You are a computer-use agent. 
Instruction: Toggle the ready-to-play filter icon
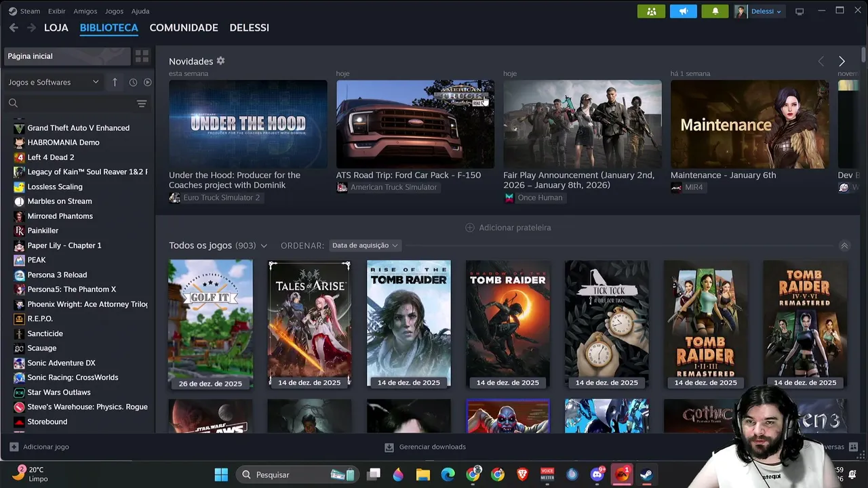click(x=147, y=82)
